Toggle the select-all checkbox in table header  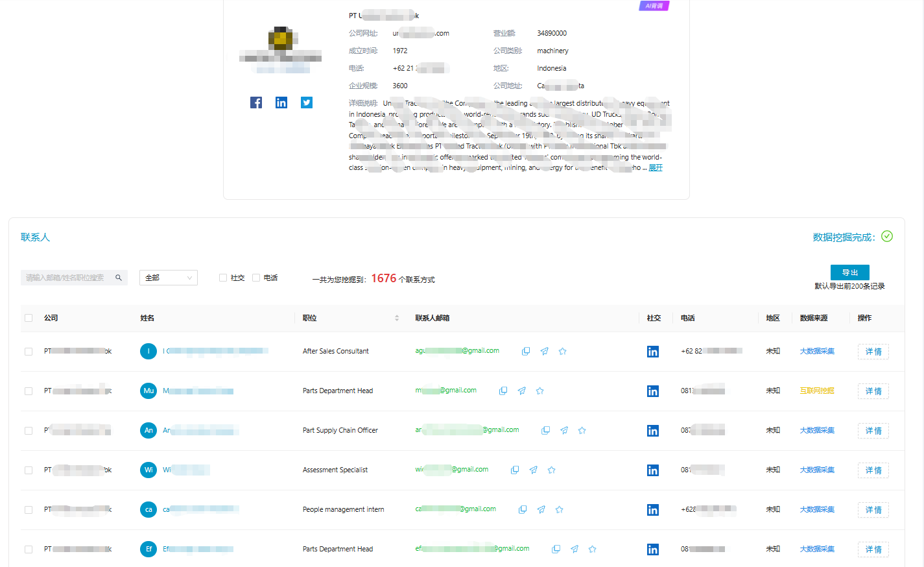[x=29, y=318]
